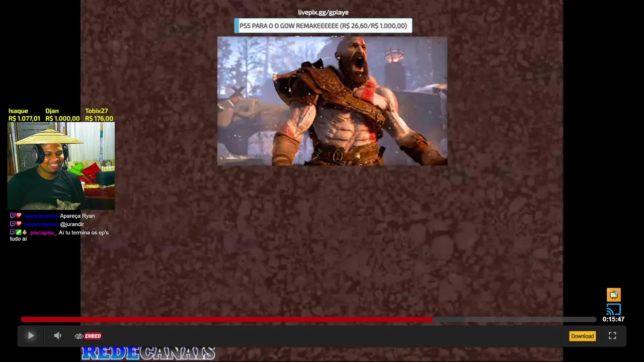Start playback with the play button
The height and width of the screenshot is (362, 644).
point(30,336)
